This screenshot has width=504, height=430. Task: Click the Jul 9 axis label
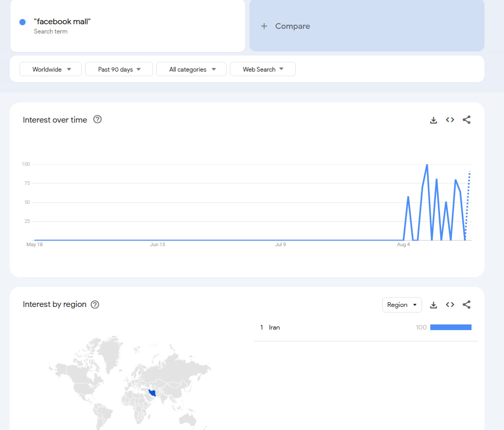coord(280,245)
